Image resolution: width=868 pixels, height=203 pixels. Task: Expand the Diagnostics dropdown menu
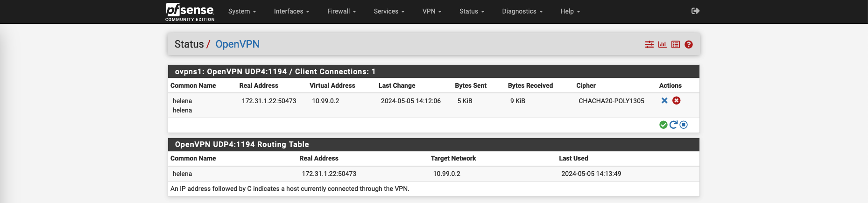point(522,12)
